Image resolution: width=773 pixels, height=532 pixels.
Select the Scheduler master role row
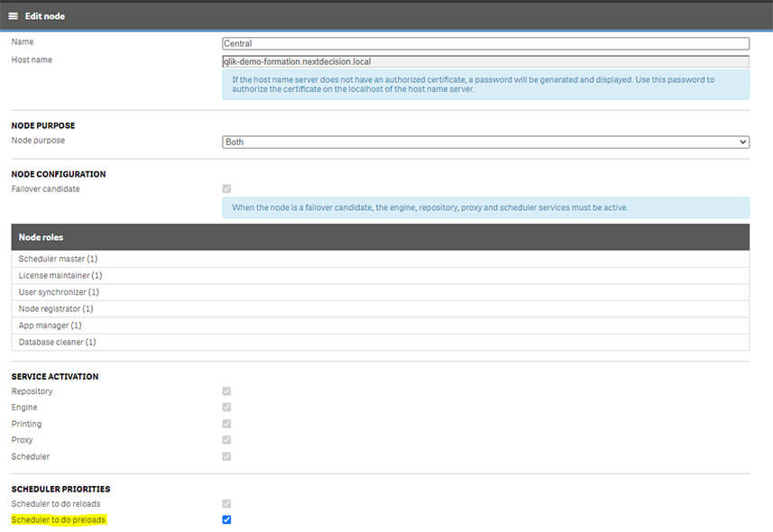point(380,259)
